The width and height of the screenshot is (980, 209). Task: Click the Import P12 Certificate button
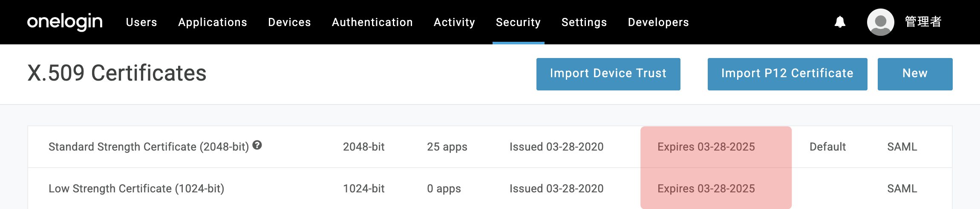pos(787,74)
